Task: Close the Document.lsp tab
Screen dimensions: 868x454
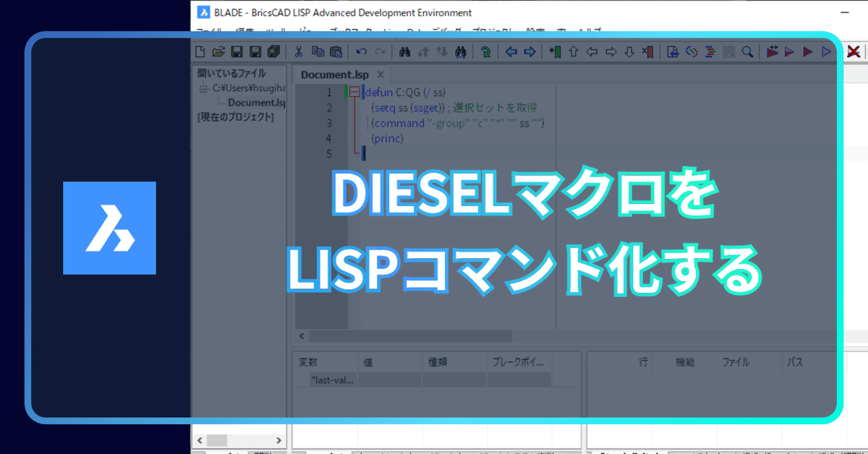Action: (x=380, y=74)
